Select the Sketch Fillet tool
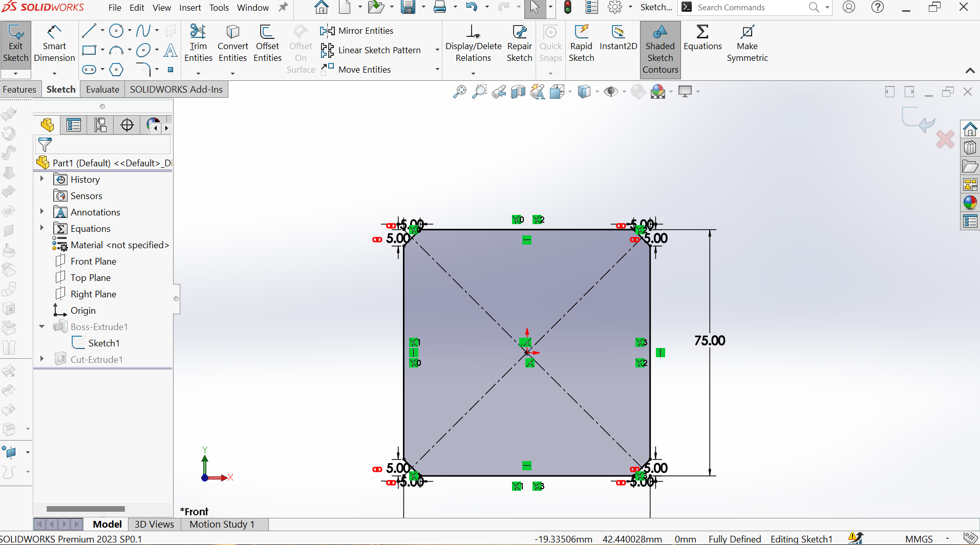 143,69
